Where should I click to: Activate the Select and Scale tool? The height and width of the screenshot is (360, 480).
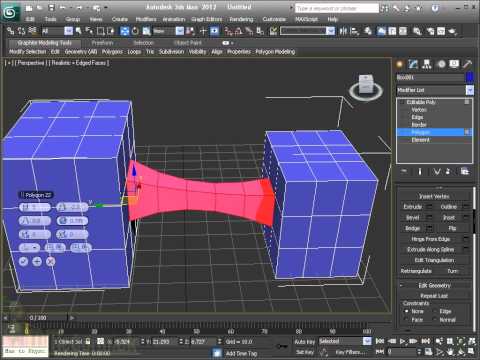(x=146, y=31)
